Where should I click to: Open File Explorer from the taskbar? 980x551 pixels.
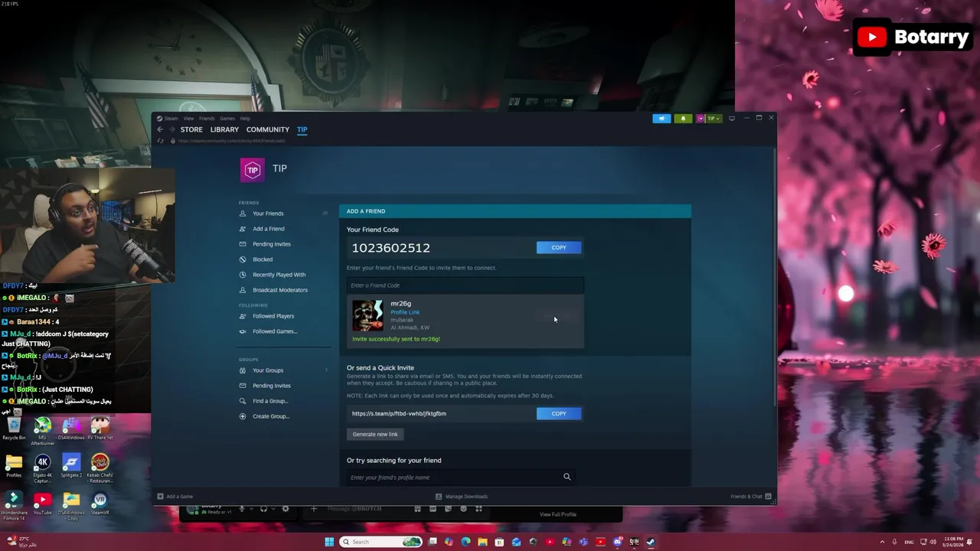(x=482, y=542)
